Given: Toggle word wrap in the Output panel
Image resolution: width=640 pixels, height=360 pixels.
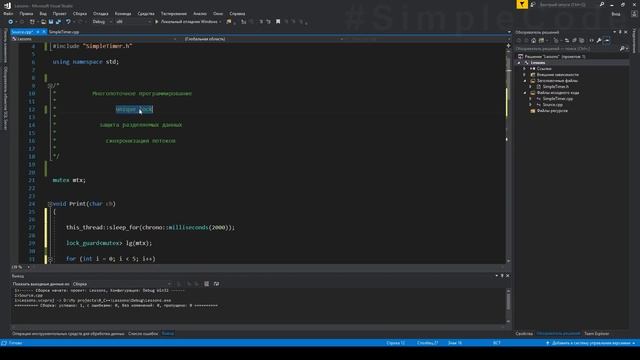Looking at the screenshot, I should 216,284.
